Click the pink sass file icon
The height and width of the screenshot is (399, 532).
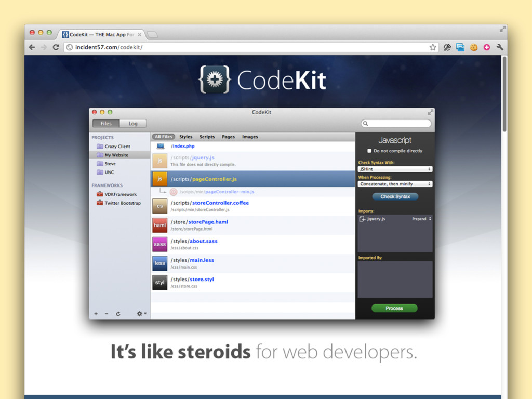(160, 244)
